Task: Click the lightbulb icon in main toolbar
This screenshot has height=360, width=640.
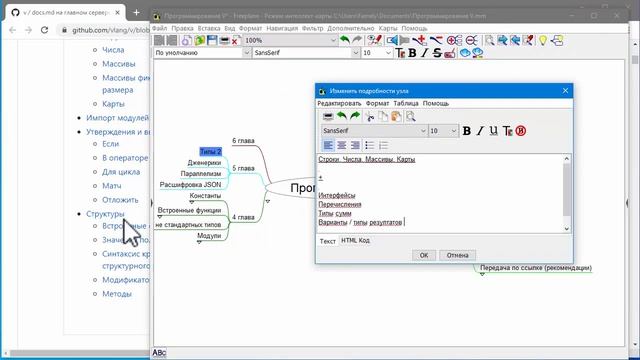Action: tap(542, 40)
